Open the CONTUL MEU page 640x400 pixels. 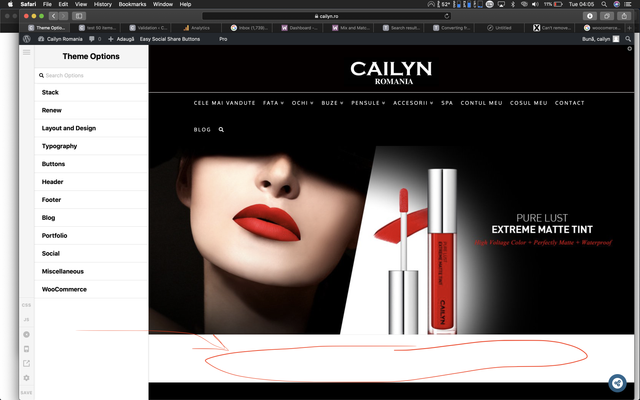(x=482, y=103)
